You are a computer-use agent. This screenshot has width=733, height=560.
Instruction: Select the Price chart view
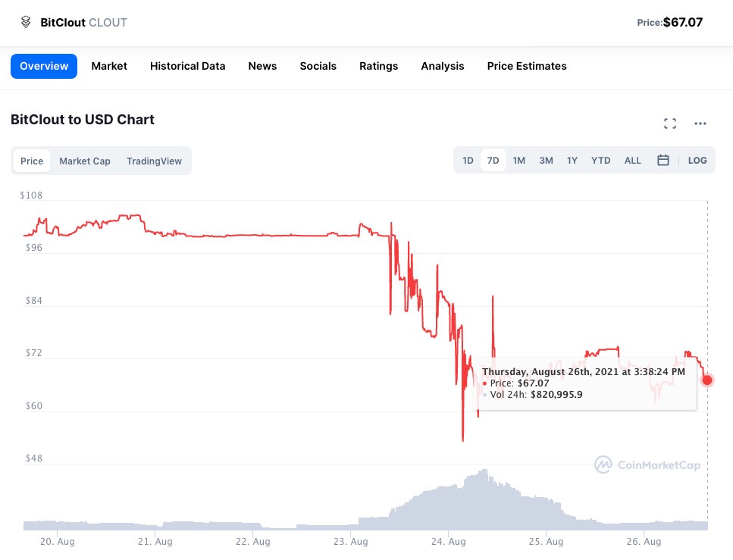[32, 161]
